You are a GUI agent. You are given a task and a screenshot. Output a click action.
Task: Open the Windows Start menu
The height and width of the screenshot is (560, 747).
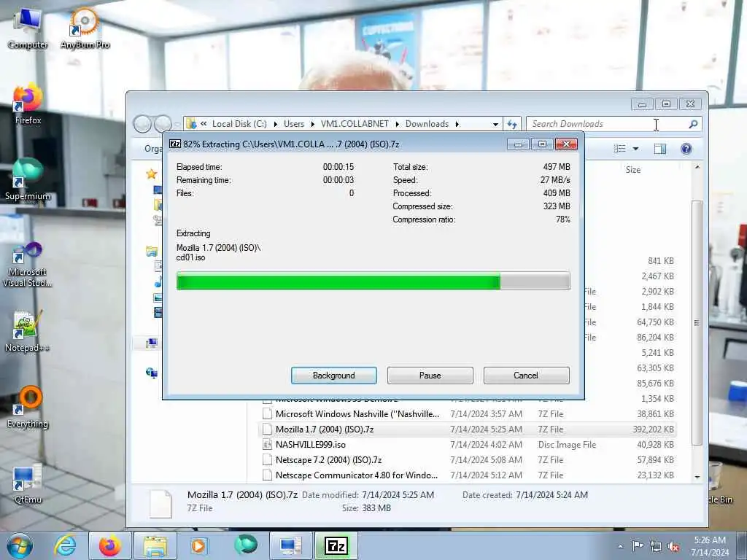click(x=20, y=545)
